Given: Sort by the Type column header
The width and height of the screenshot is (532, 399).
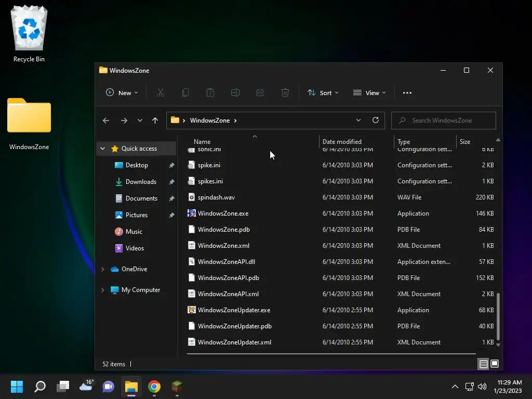Looking at the screenshot, I should 404,142.
